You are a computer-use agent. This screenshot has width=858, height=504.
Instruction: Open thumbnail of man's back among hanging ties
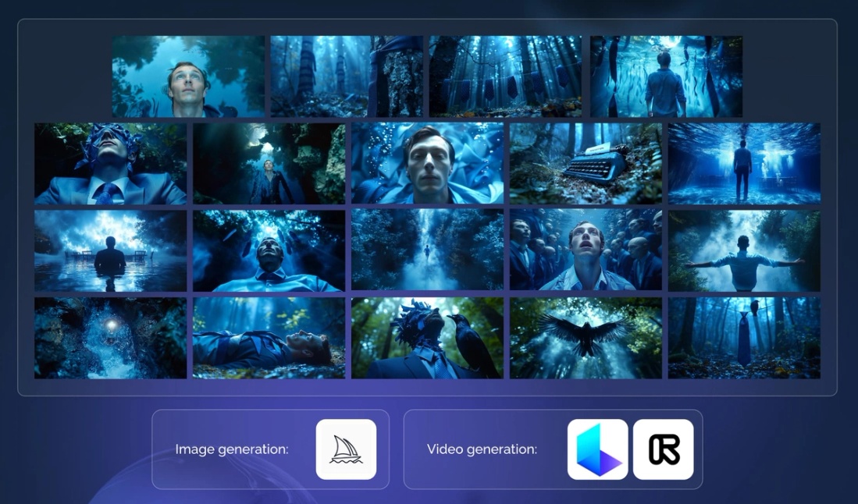(667, 76)
